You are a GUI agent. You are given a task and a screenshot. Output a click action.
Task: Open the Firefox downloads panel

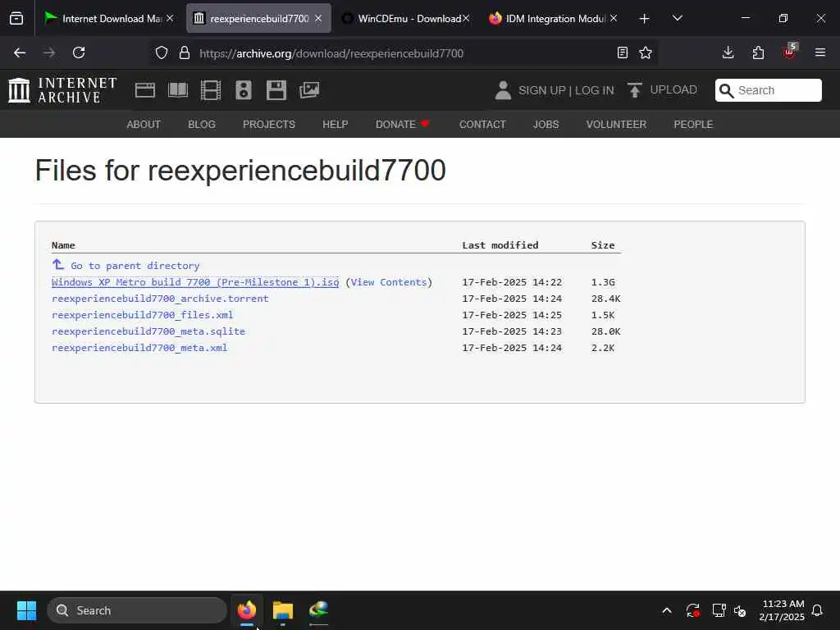point(728,52)
